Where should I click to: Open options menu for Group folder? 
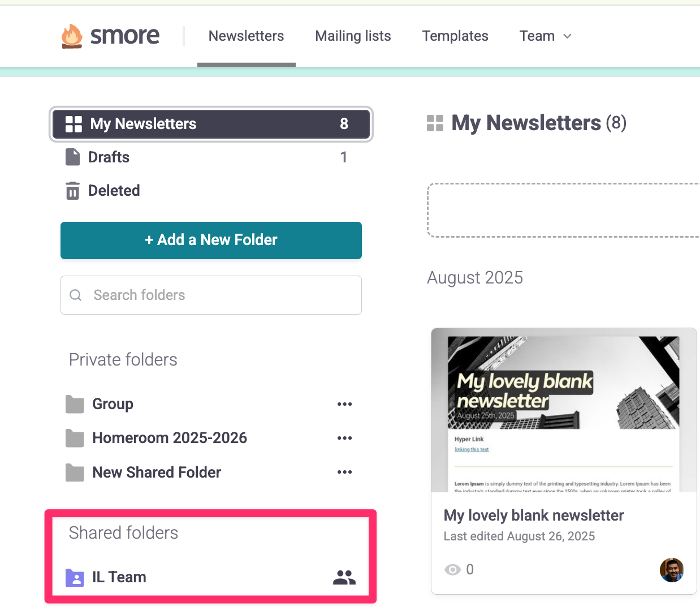tap(344, 404)
